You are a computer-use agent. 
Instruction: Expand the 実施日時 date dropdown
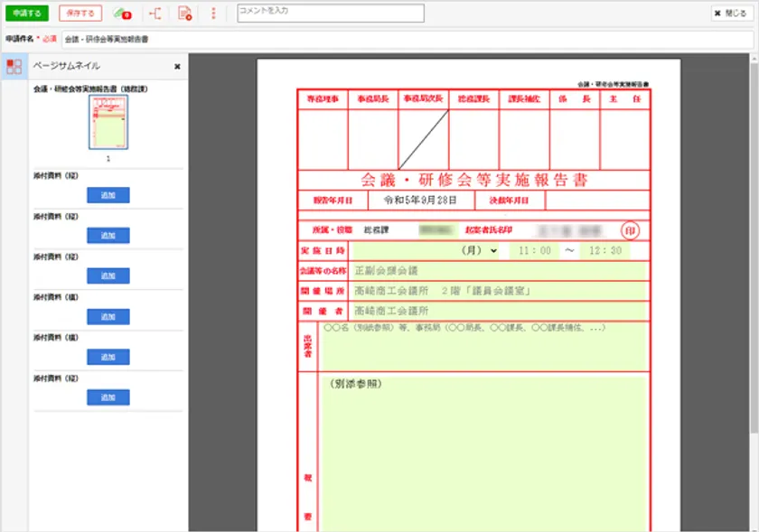tap(492, 250)
